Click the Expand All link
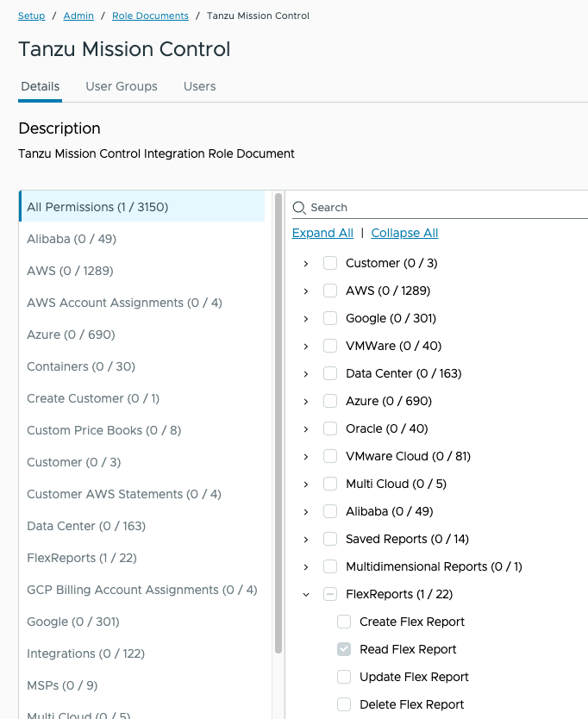 pyautogui.click(x=322, y=233)
